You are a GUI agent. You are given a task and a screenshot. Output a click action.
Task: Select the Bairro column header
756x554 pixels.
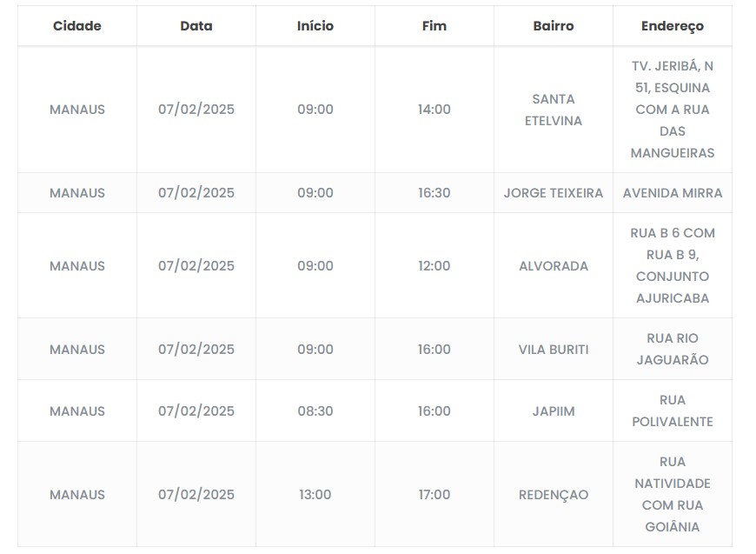tap(554, 26)
